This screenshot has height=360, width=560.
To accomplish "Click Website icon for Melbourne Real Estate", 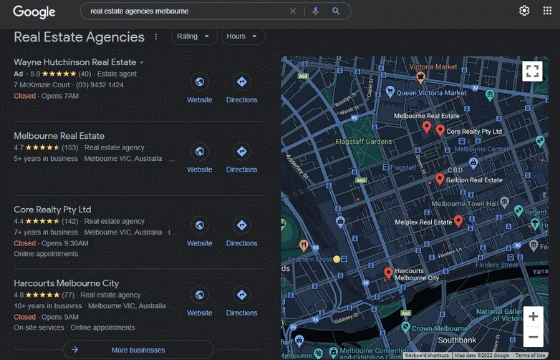I will 200,151.
